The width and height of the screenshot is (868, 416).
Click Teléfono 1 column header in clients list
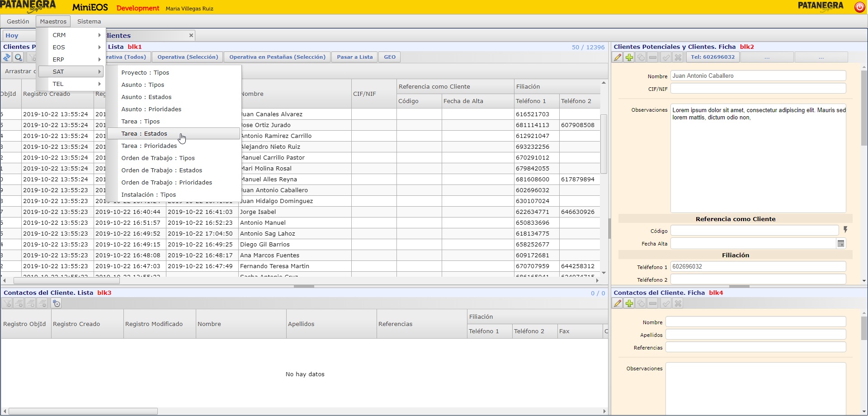(537, 101)
